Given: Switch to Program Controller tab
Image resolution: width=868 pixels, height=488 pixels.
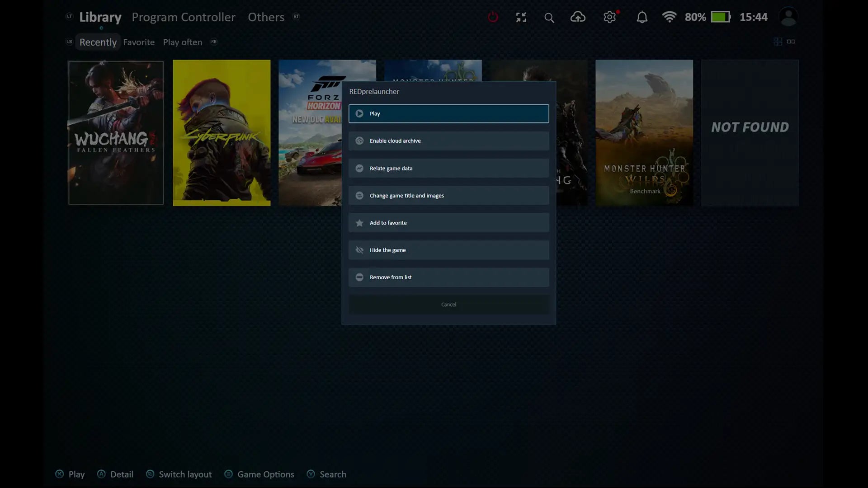Looking at the screenshot, I should [x=184, y=17].
